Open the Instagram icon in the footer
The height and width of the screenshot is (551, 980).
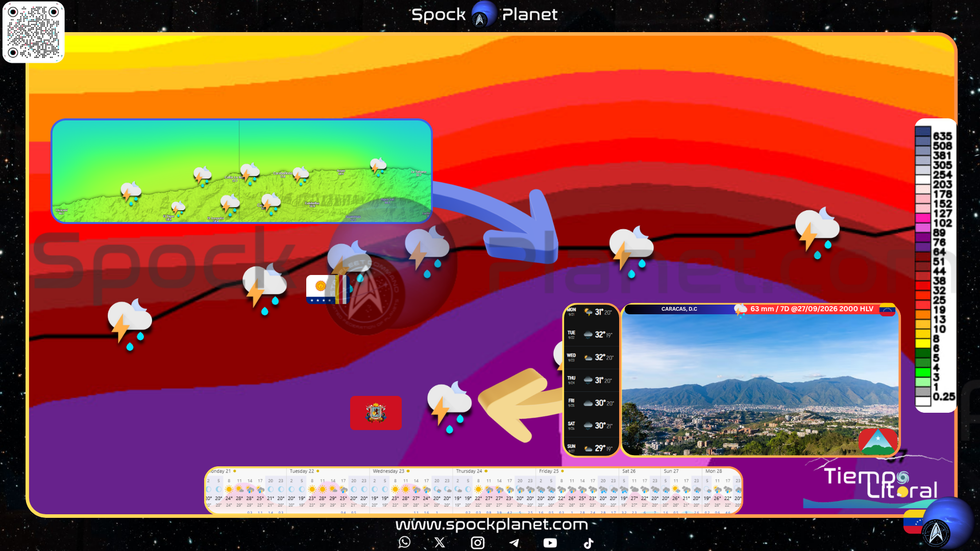[x=478, y=542]
